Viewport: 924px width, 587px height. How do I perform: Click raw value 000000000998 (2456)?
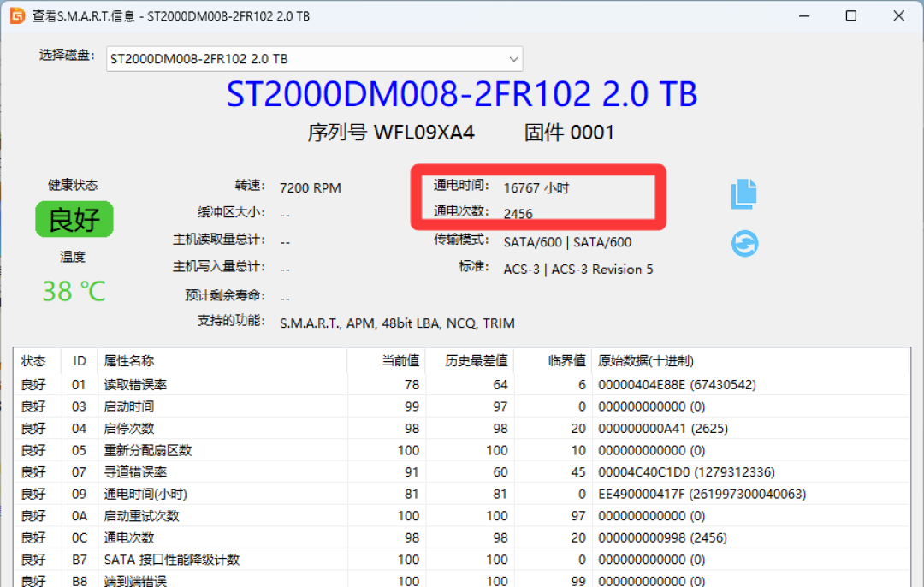pyautogui.click(x=663, y=537)
